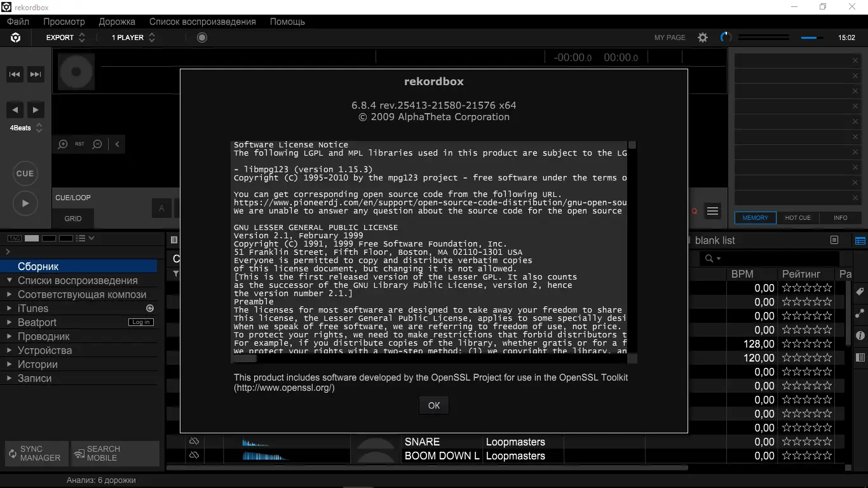Sort by the BPM column header
Viewport: 868px width, 488px height.
click(751, 274)
